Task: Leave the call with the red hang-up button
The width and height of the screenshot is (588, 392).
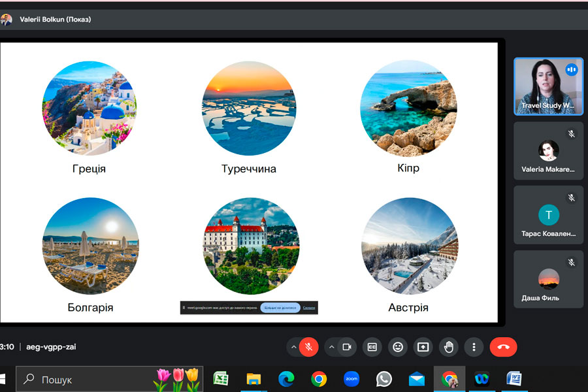Action: 503,347
